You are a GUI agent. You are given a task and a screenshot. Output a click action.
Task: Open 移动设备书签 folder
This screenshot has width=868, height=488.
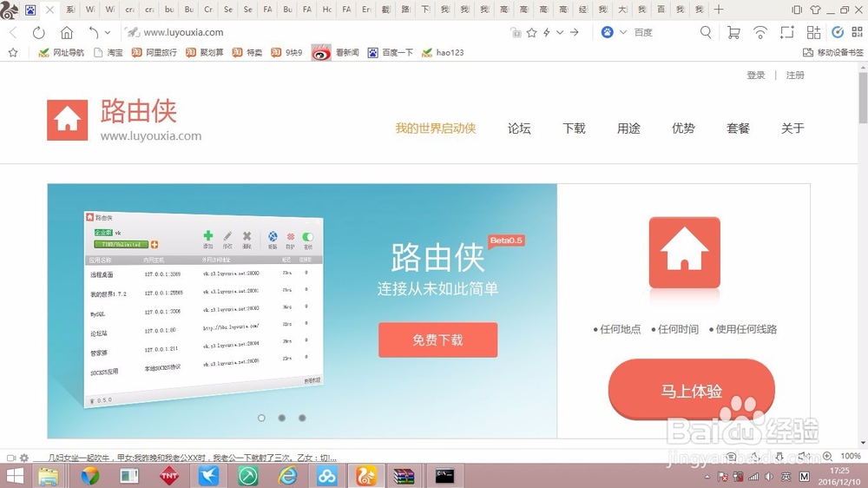click(x=833, y=53)
